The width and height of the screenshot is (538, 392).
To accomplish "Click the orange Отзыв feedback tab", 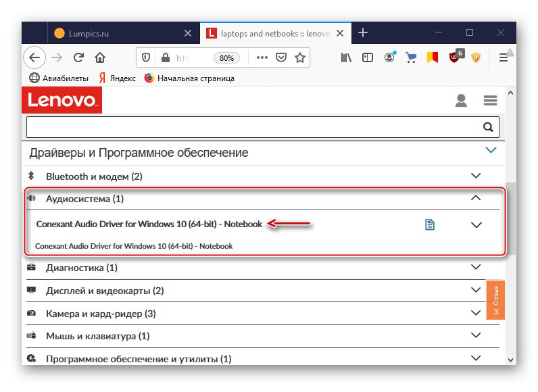I will (x=495, y=300).
